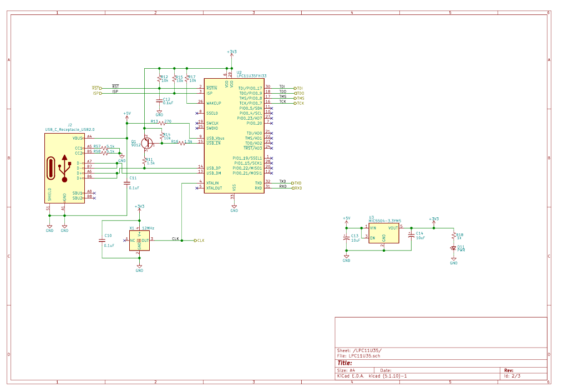This screenshot has width=563, height=392.
Task: Click the RST hierarchical label on left
Action: pyautogui.click(x=97, y=88)
